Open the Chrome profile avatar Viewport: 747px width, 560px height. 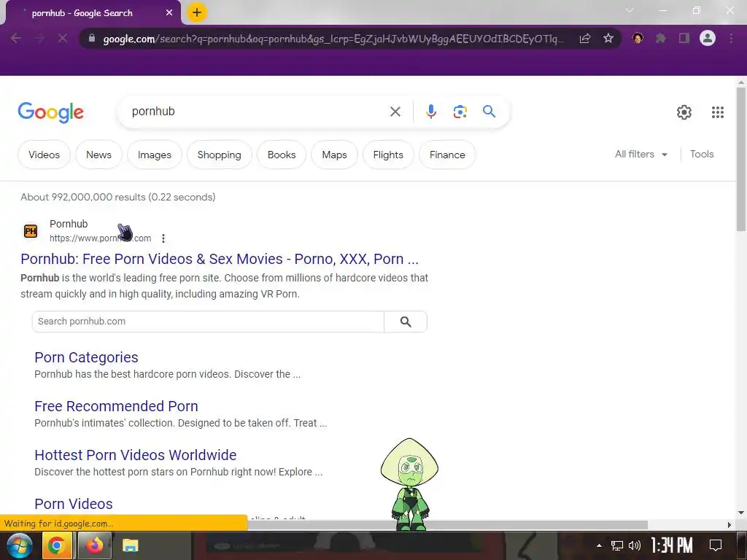708,38
